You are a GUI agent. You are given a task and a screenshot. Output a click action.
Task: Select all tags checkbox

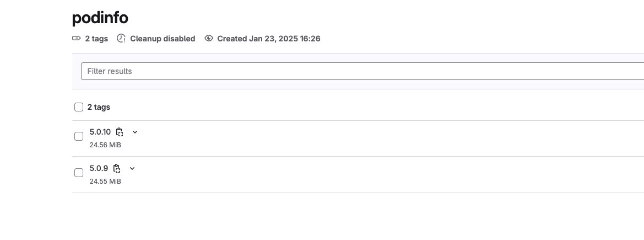[79, 107]
